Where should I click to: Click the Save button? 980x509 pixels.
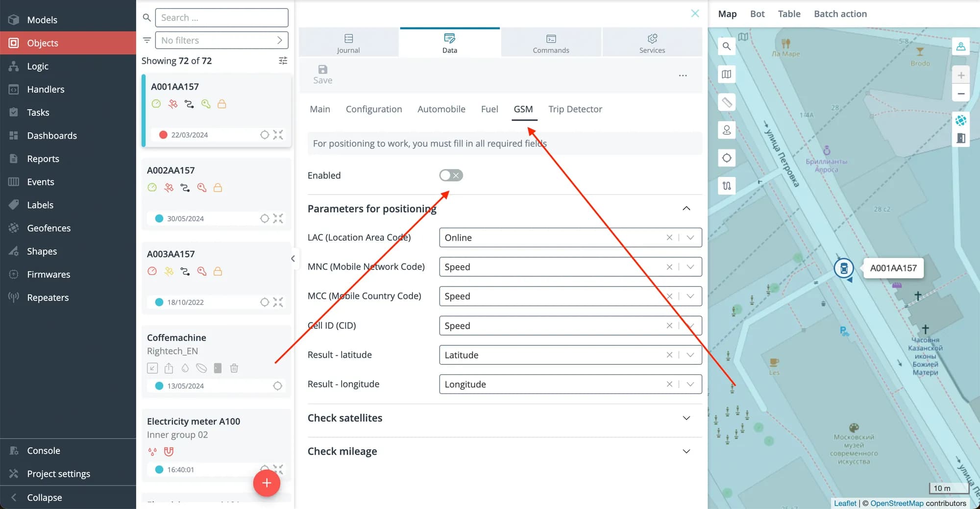(322, 74)
